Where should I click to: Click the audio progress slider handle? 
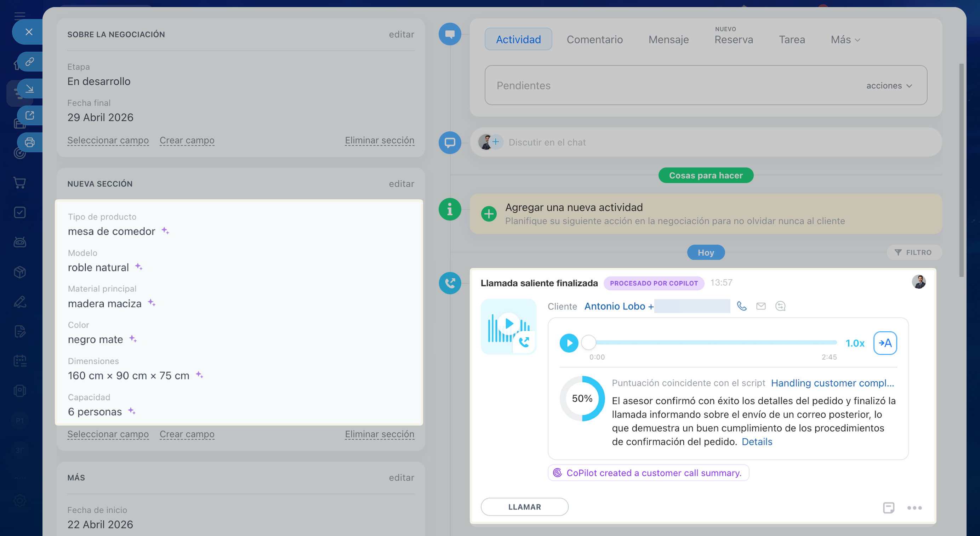click(x=588, y=342)
